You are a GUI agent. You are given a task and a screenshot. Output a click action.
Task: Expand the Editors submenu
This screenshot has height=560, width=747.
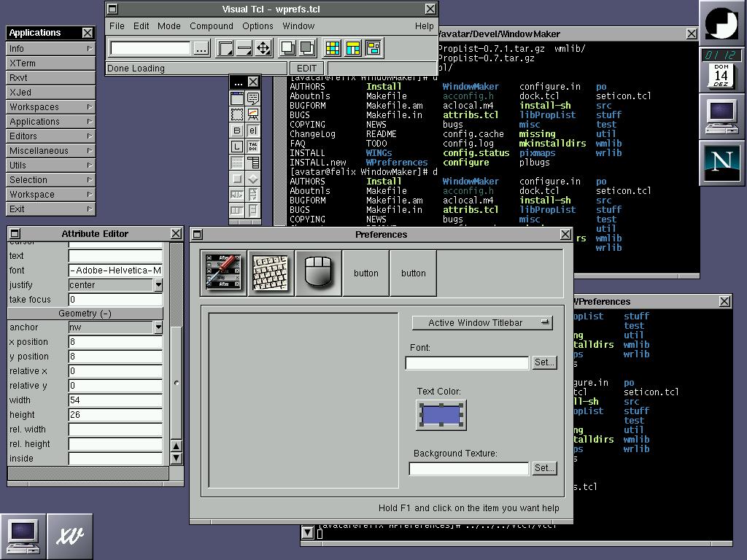click(x=50, y=136)
